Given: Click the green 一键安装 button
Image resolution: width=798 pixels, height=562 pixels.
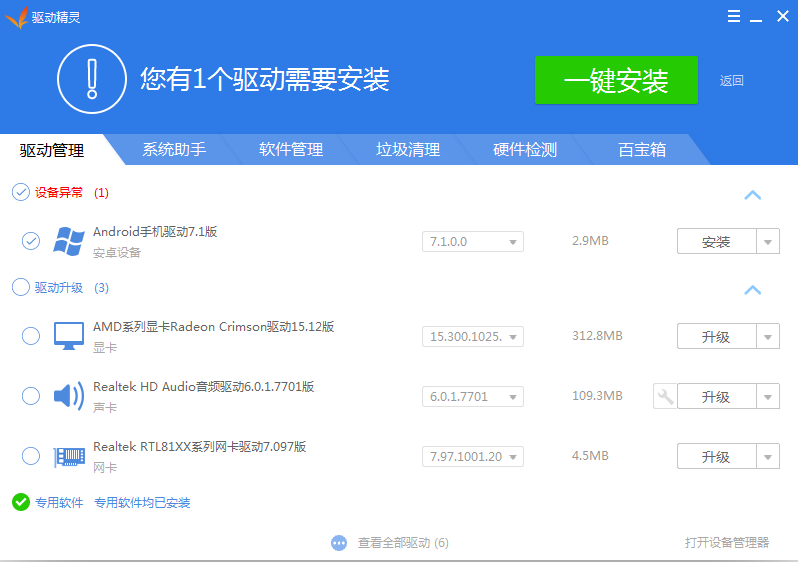Looking at the screenshot, I should (x=616, y=80).
